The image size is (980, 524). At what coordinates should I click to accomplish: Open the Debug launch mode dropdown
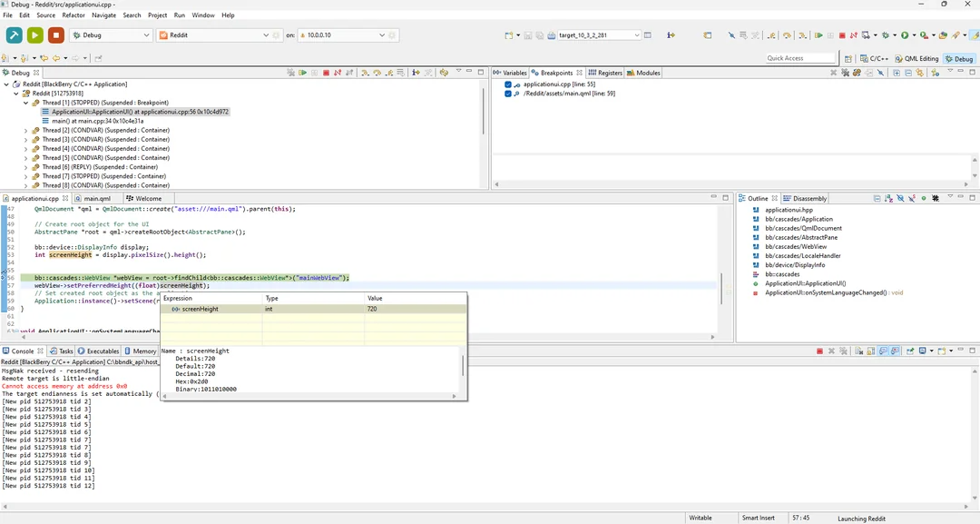pyautogui.click(x=112, y=35)
